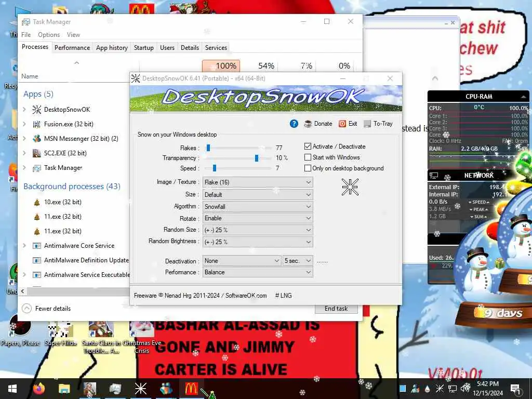Screen dimensions: 532x399
Task: Open the File menu in Task Manager
Action: 26,35
